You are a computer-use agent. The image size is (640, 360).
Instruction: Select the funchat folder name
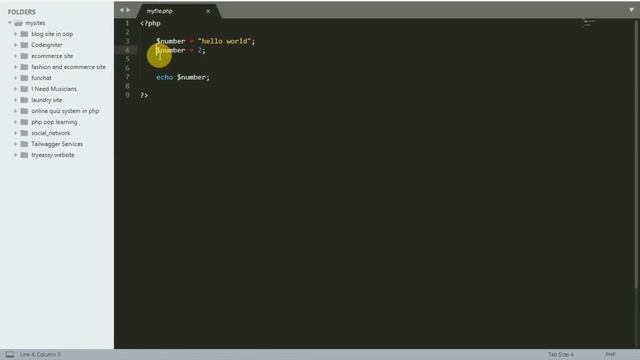[x=41, y=78]
